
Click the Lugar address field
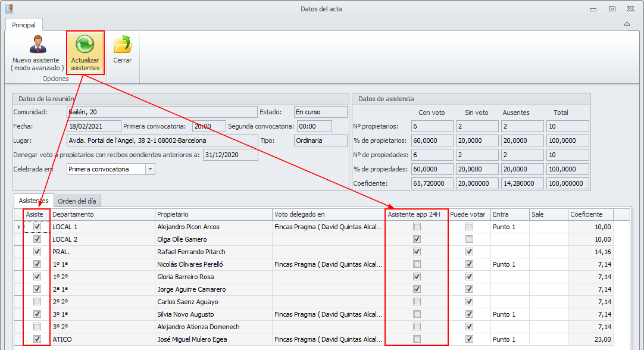click(161, 140)
